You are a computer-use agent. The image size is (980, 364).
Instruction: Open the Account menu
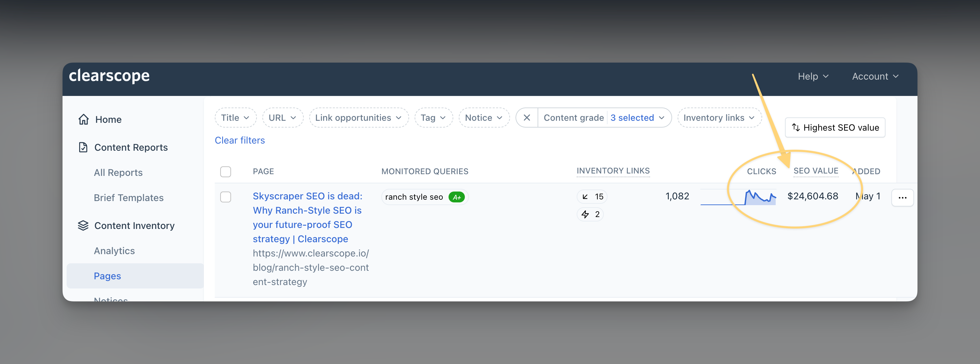pos(875,77)
